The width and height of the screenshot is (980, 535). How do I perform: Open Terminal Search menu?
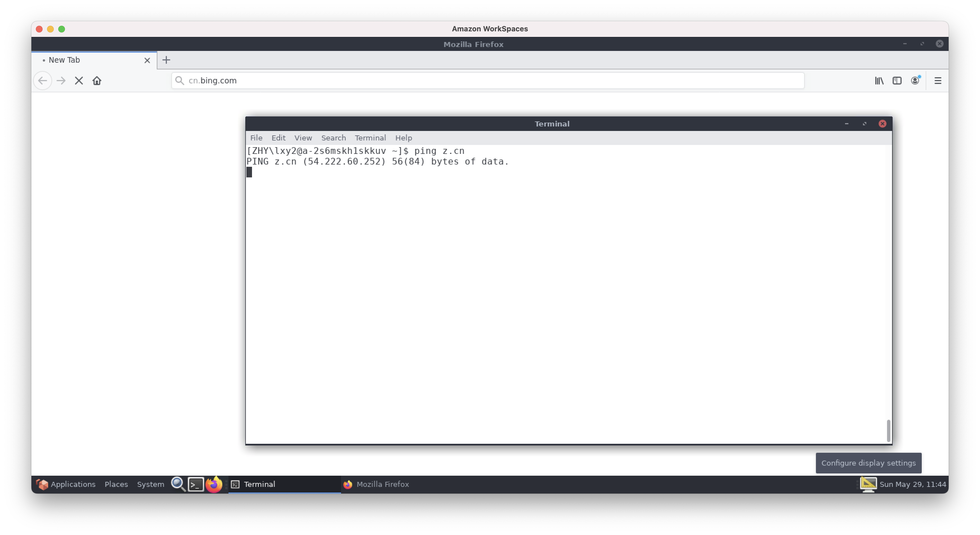(x=333, y=138)
